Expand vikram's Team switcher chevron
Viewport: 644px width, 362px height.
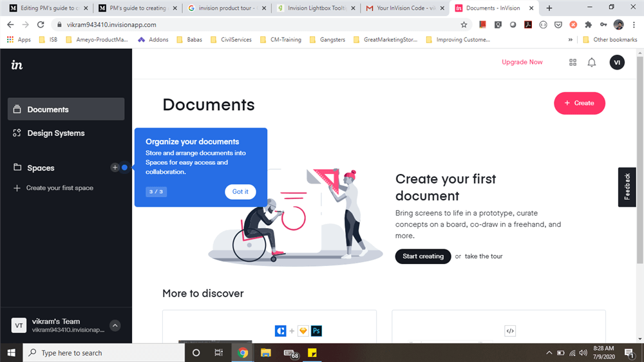(115, 325)
